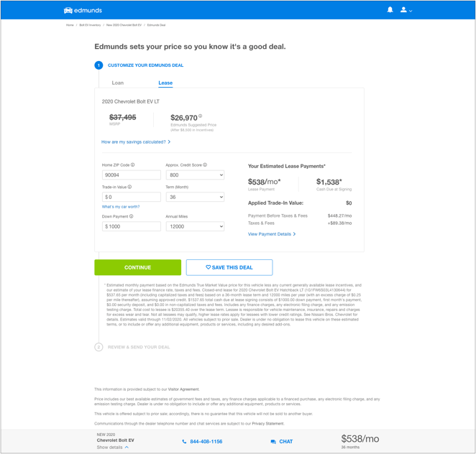
Task: Click REVIEW & SEND YOUR DEAL step
Action: (x=139, y=347)
